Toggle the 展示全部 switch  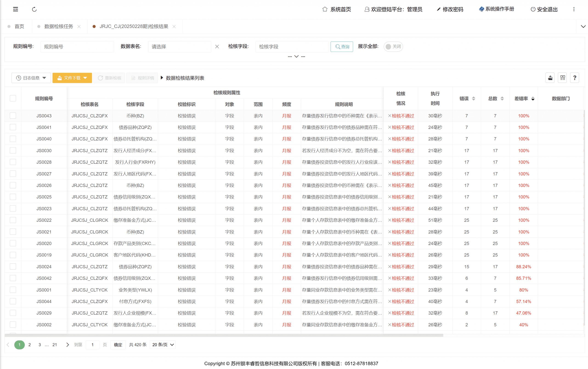(x=393, y=47)
